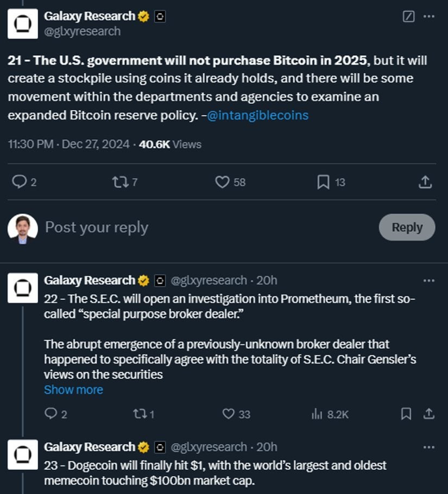Viewport: 448px width, 494px height.
Task: Open more options on Dogecoin post 23
Action: [x=429, y=447]
